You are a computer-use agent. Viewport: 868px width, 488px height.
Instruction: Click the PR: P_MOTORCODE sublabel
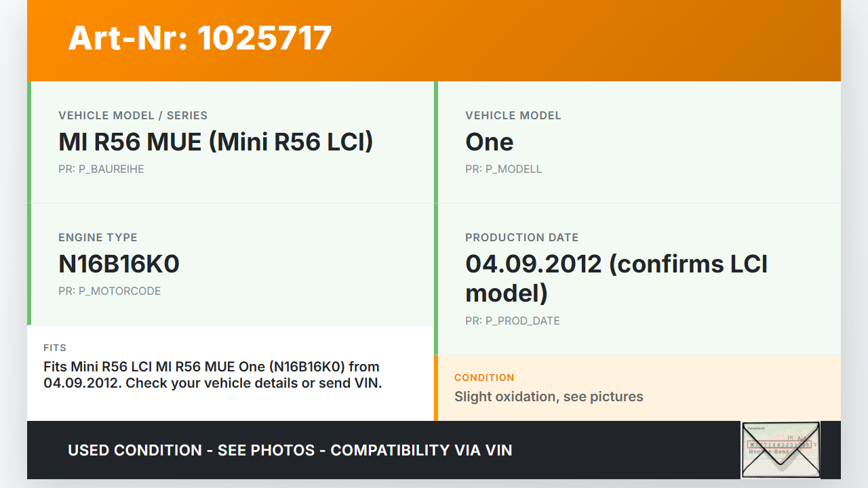[109, 291]
